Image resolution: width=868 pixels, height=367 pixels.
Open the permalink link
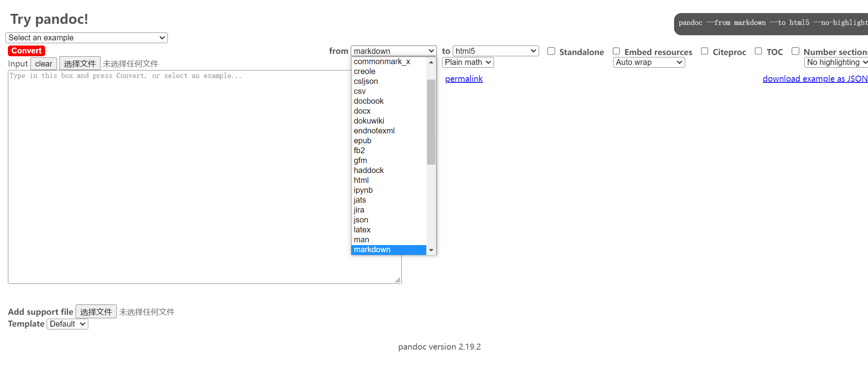coord(464,79)
